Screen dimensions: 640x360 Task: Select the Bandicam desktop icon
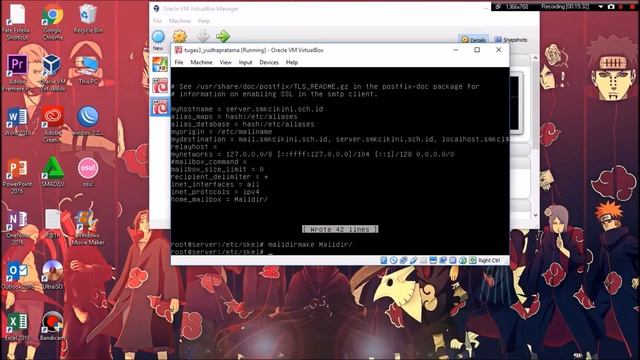pos(52,326)
